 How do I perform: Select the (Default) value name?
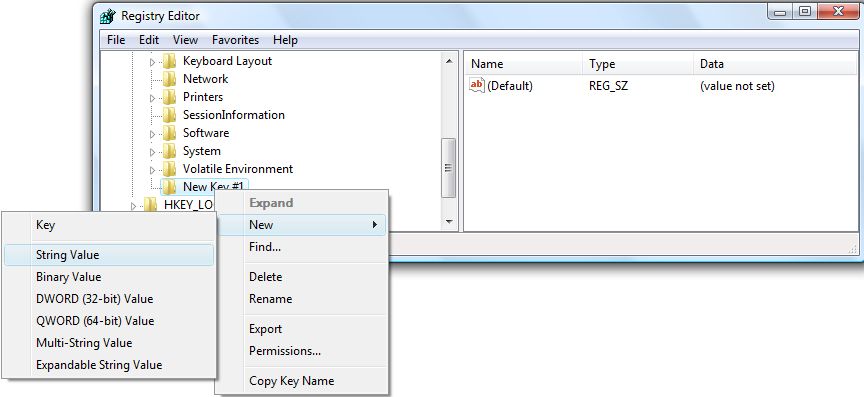click(510, 86)
